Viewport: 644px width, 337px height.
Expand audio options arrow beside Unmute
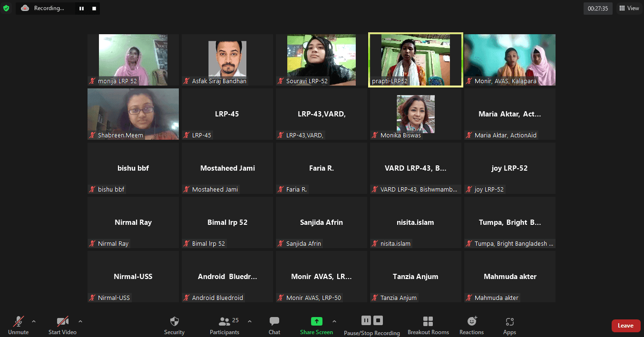(x=34, y=321)
